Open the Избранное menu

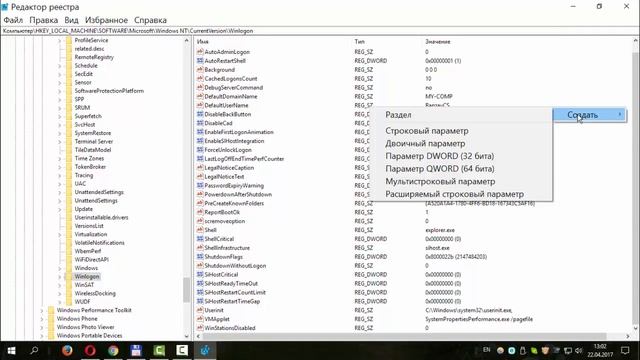pos(106,20)
